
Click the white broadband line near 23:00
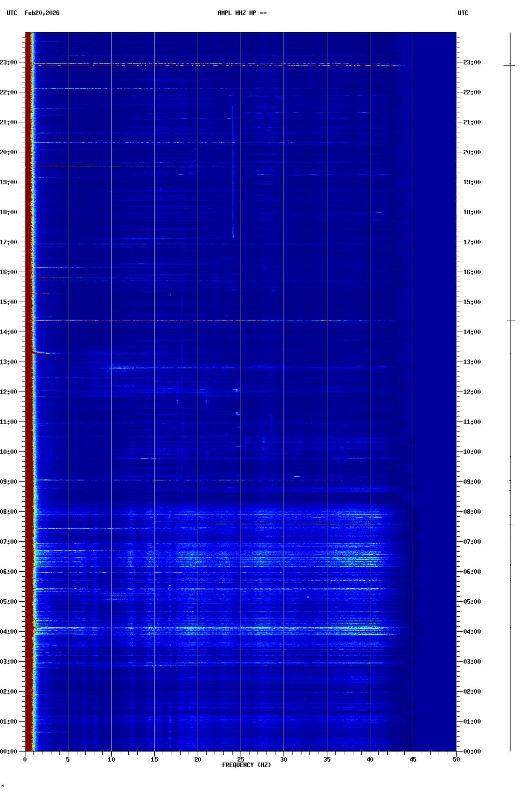click(x=200, y=64)
